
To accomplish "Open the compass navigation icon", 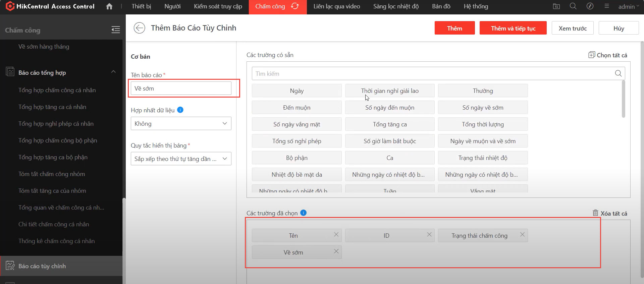I will click(590, 6).
